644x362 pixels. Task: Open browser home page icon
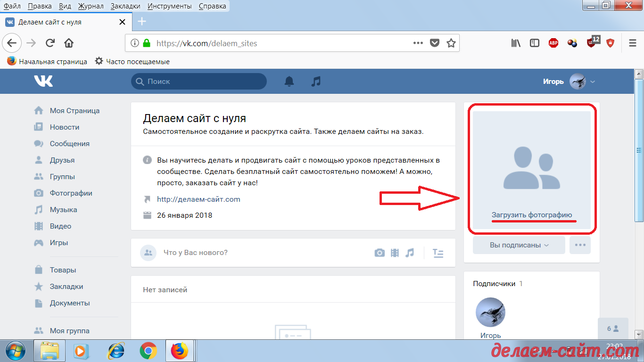tap(69, 43)
